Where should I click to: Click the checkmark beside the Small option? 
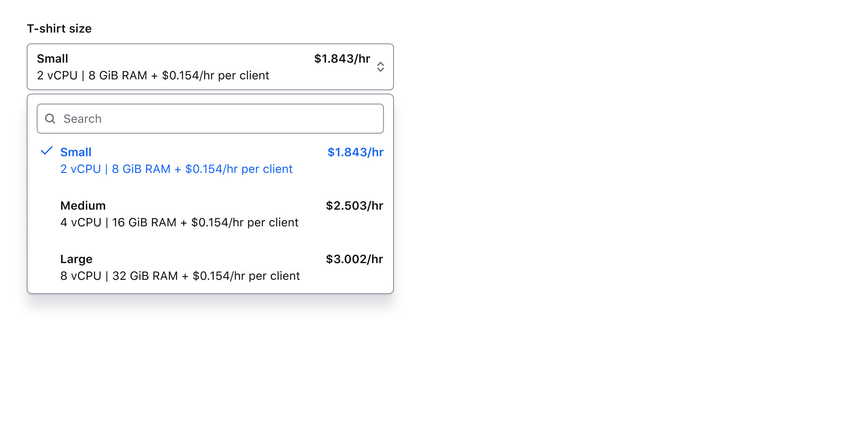point(46,151)
